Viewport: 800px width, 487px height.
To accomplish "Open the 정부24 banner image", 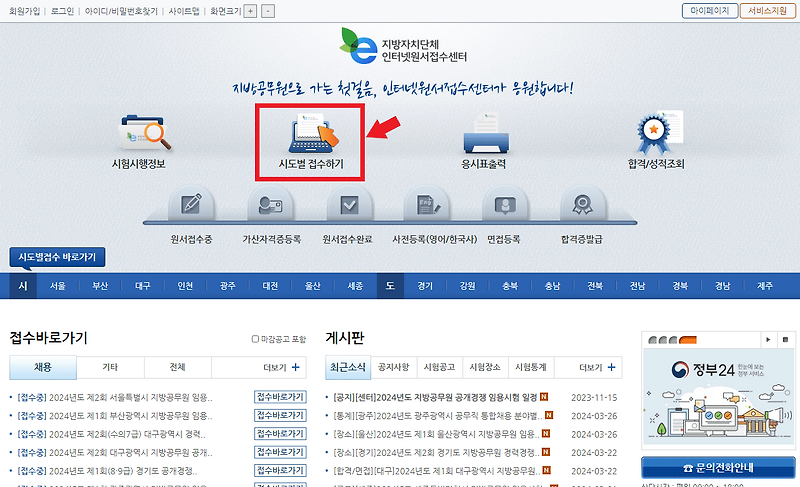I will tap(718, 399).
